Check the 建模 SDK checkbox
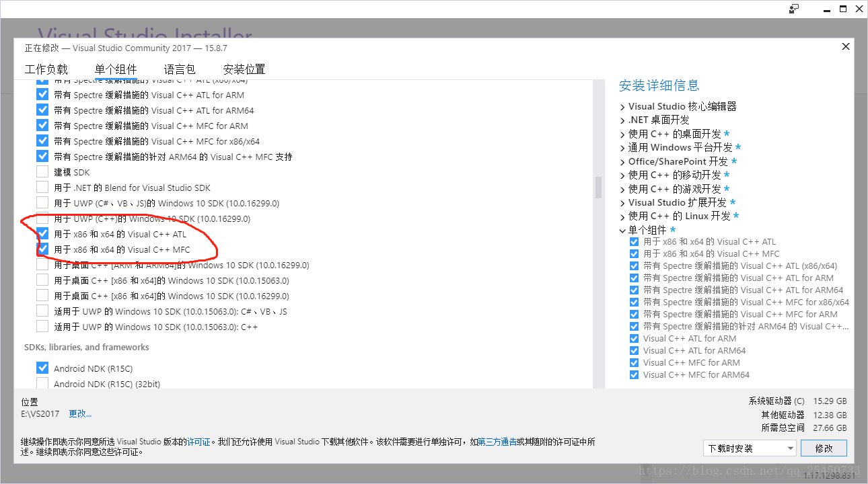The image size is (868, 484). 42,172
